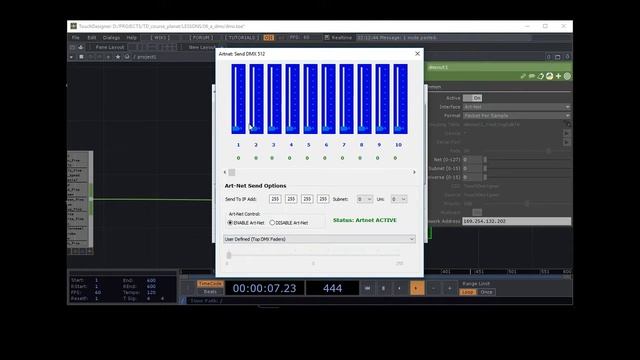Click the operator info tag icon
The height and width of the screenshot is (360, 640).
tap(540, 76)
